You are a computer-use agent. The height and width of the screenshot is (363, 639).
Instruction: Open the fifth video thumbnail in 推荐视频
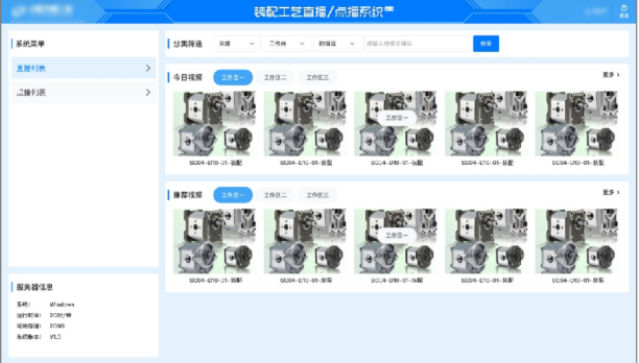tap(577, 241)
